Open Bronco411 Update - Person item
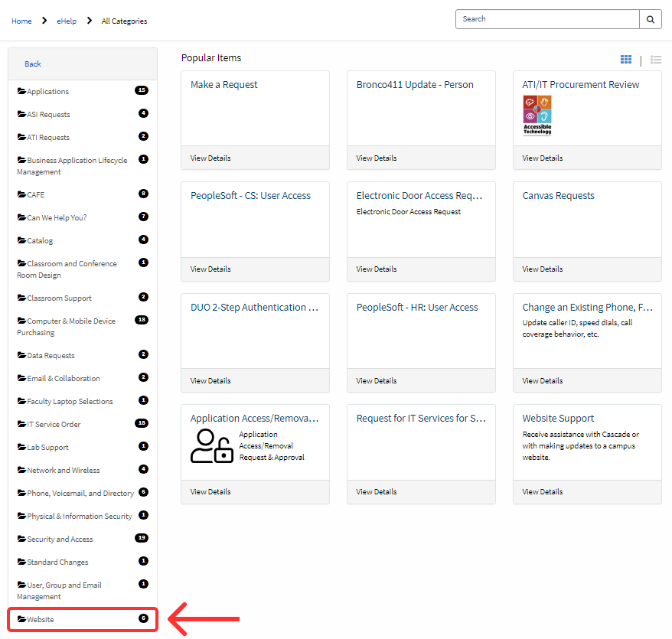The width and height of the screenshot is (672, 639). pyautogui.click(x=415, y=85)
